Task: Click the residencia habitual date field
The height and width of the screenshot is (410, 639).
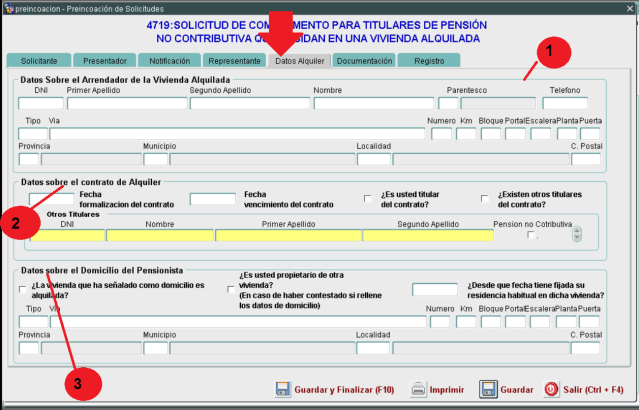Action: pyautogui.click(x=435, y=289)
